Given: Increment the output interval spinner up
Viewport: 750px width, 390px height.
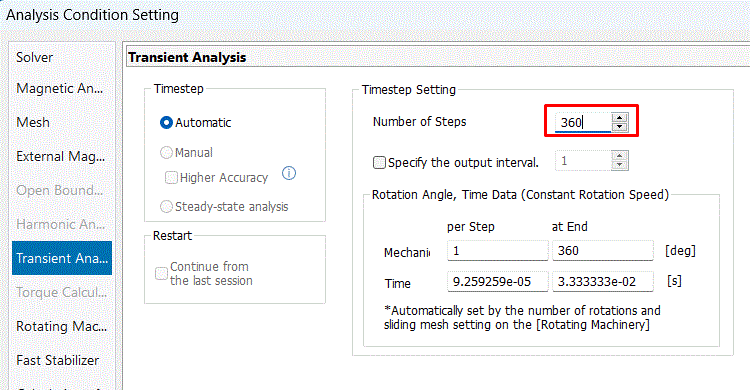Looking at the screenshot, I should [619, 156].
